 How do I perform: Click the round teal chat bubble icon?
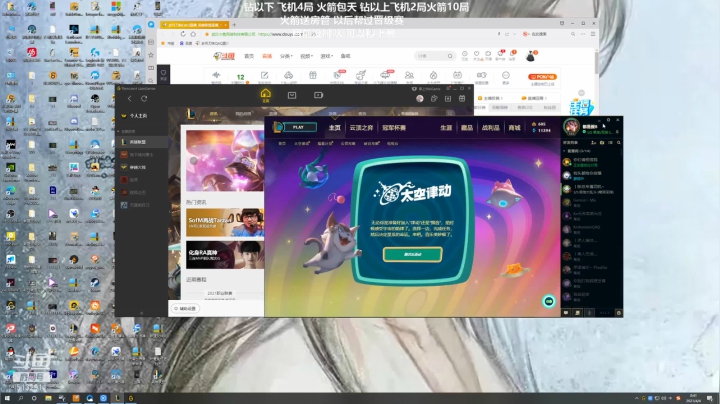pyautogui.click(x=549, y=301)
